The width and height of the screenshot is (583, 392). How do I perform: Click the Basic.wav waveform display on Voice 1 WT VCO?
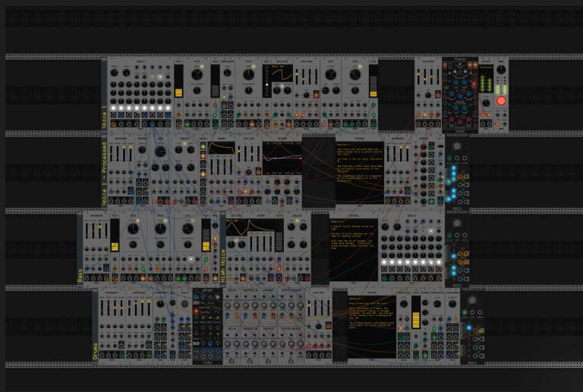[x=282, y=74]
